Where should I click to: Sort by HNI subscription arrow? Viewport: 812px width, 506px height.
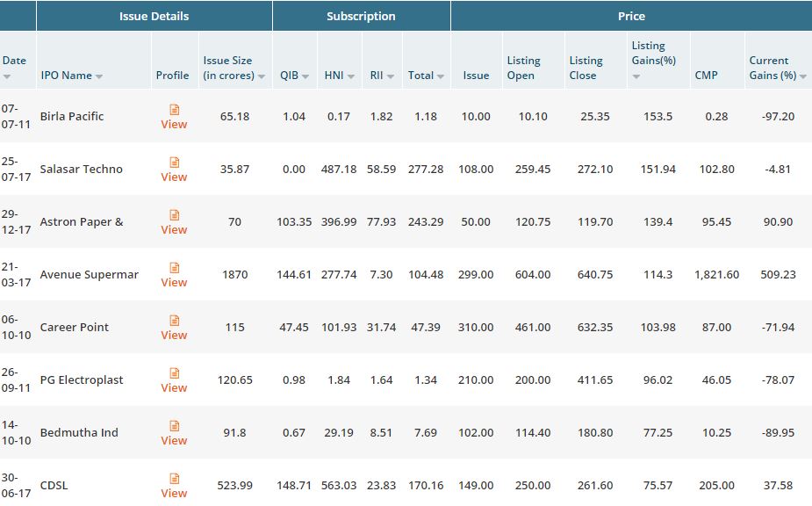350,76
